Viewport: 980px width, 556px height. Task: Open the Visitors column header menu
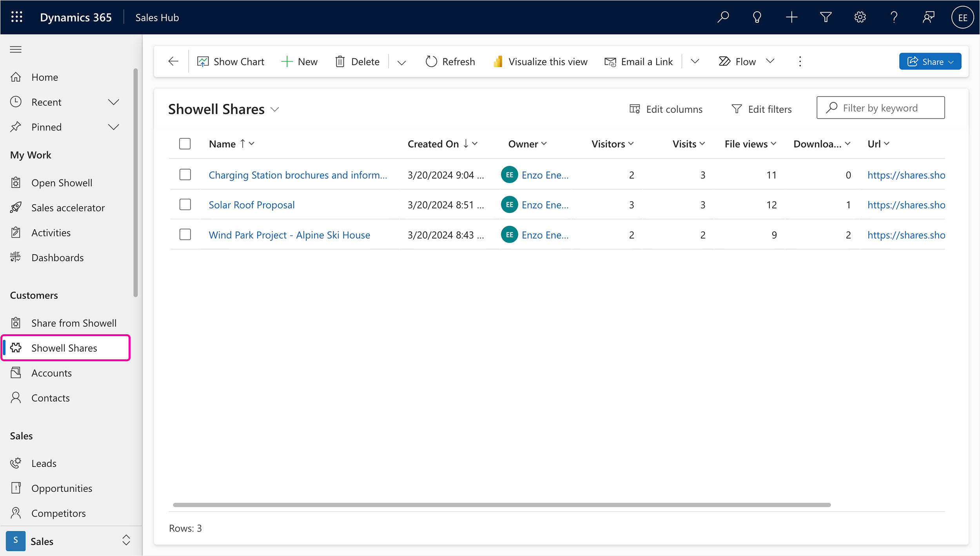(612, 144)
